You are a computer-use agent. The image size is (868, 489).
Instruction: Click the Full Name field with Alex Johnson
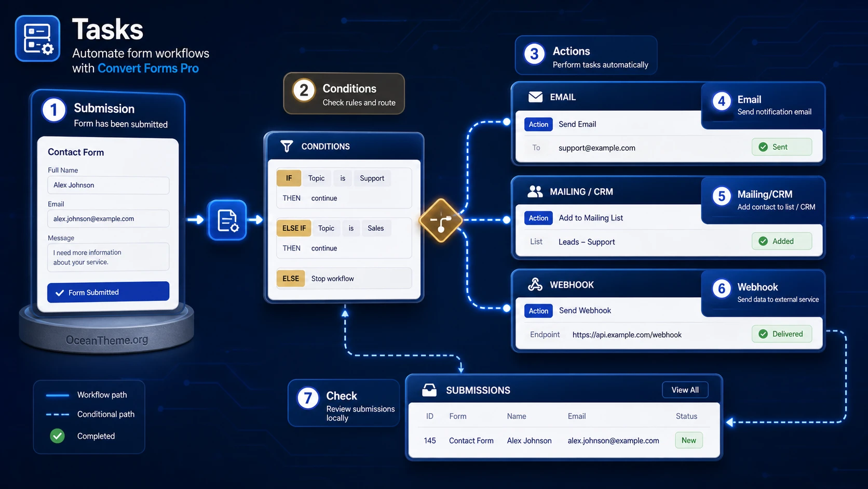click(x=108, y=185)
